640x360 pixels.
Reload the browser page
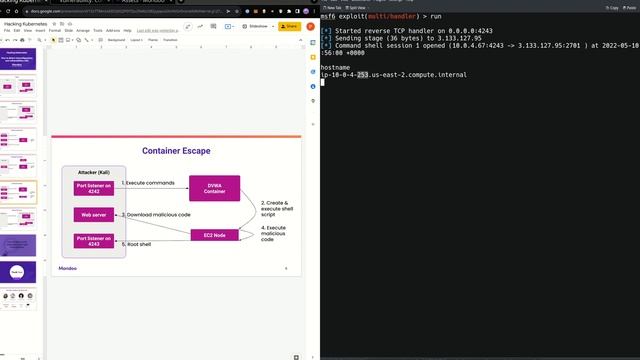[x=8, y=11]
